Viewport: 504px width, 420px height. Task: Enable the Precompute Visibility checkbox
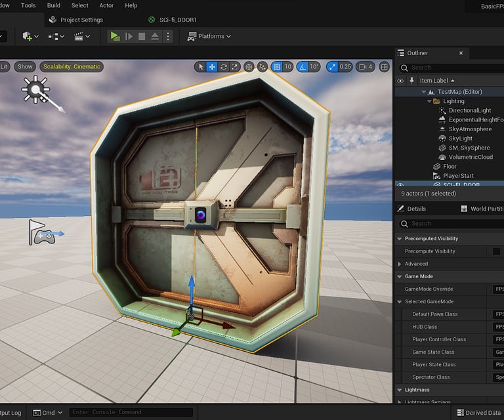point(496,251)
